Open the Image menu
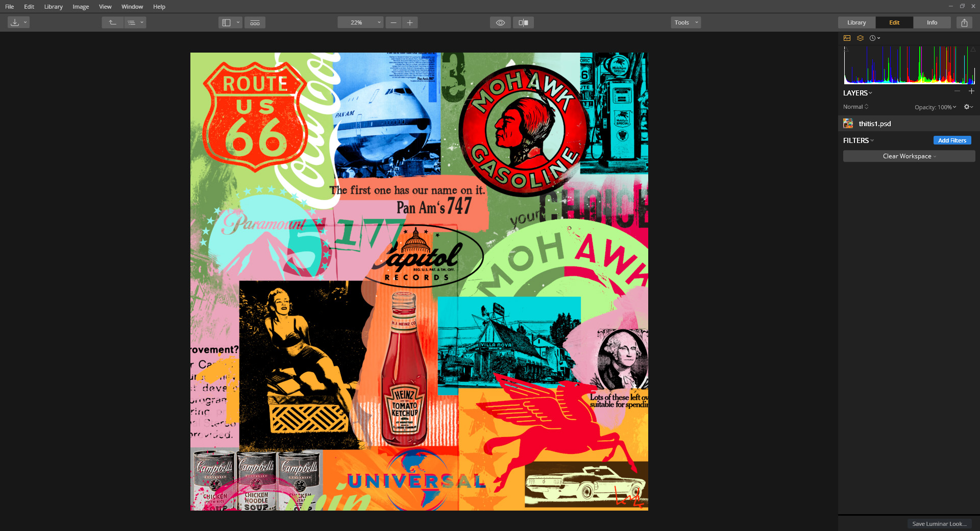This screenshot has height=531, width=980. pyautogui.click(x=81, y=7)
